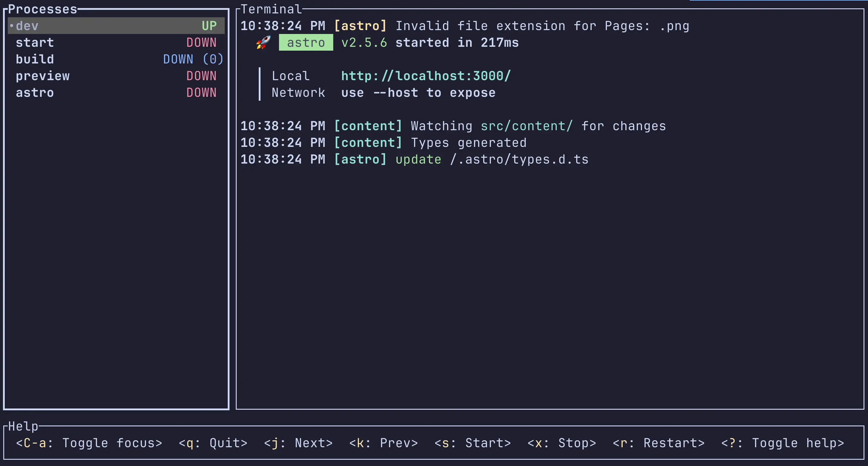Click the rocket emoji icon
The height and width of the screenshot is (466, 868).
(263, 43)
